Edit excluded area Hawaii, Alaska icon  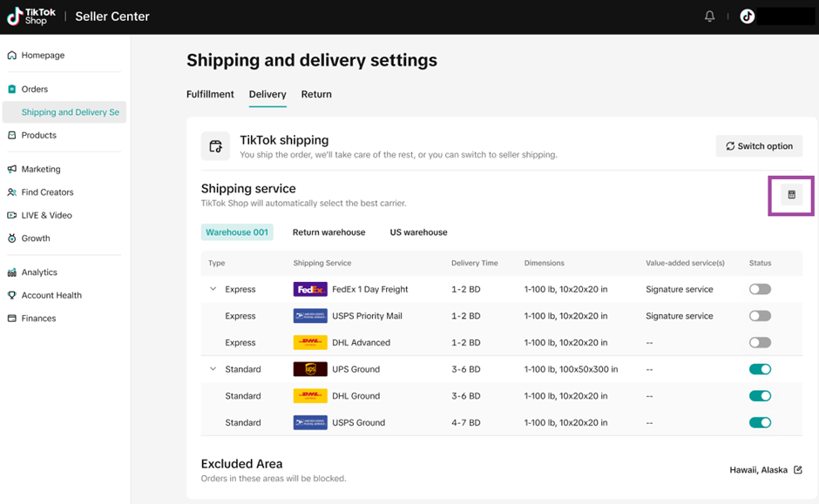pos(797,469)
